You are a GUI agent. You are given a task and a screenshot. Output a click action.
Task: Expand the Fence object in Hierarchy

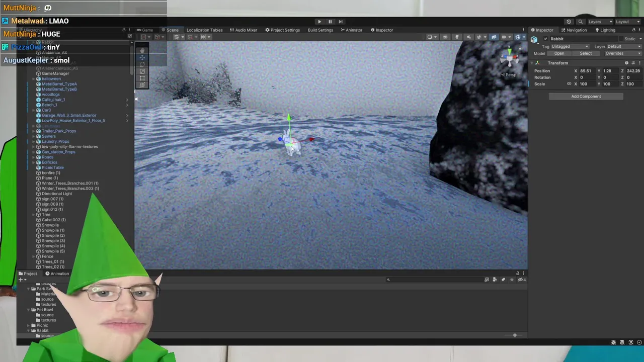(33, 257)
